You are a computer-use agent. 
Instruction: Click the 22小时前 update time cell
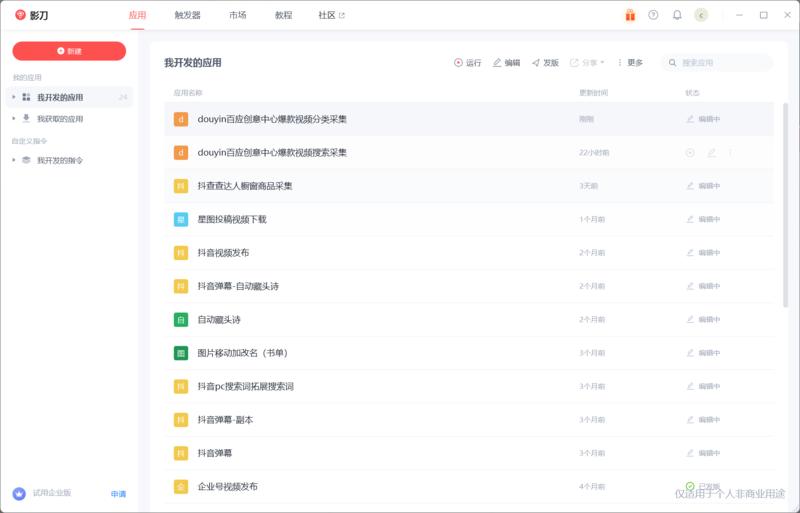(x=594, y=153)
